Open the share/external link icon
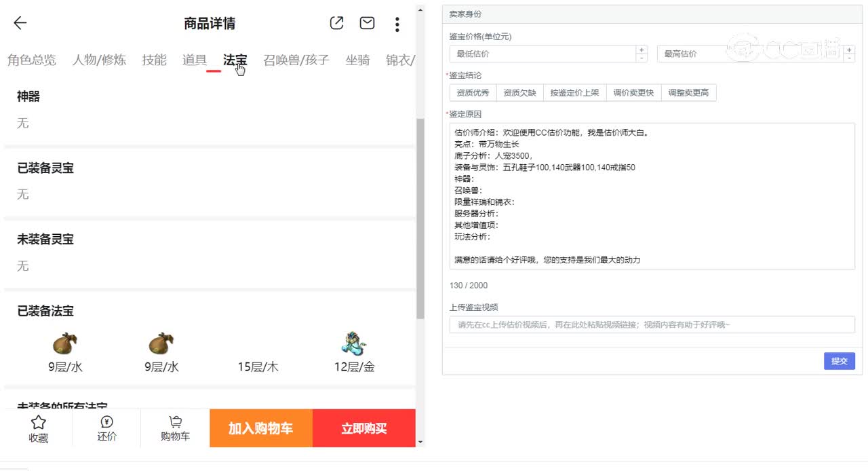Screen dimensions: 868x471 337,22
